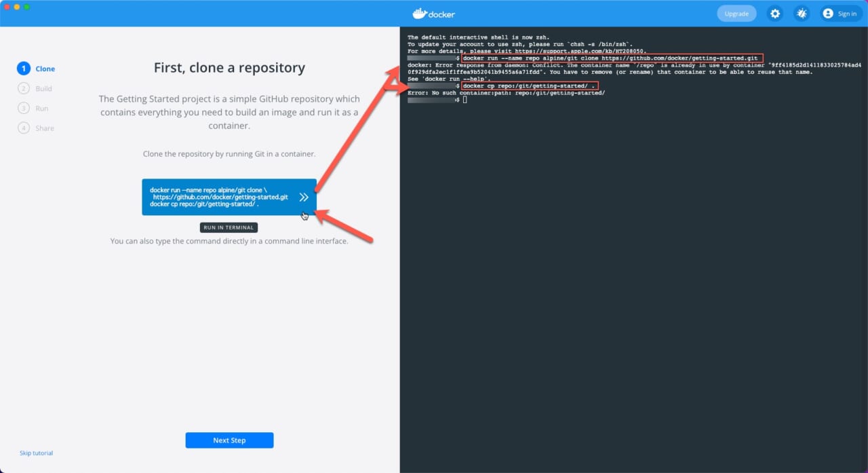Click inside the terminal prompt area
Viewport: 868px width, 473px height.
(x=465, y=99)
